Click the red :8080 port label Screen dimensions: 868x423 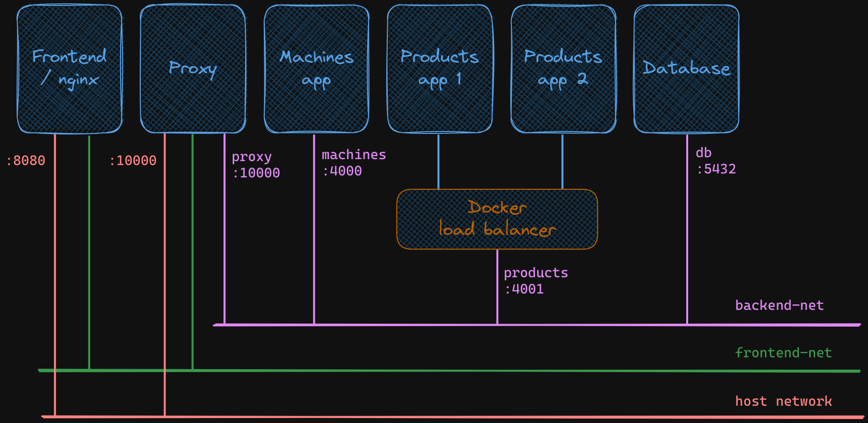pos(26,161)
